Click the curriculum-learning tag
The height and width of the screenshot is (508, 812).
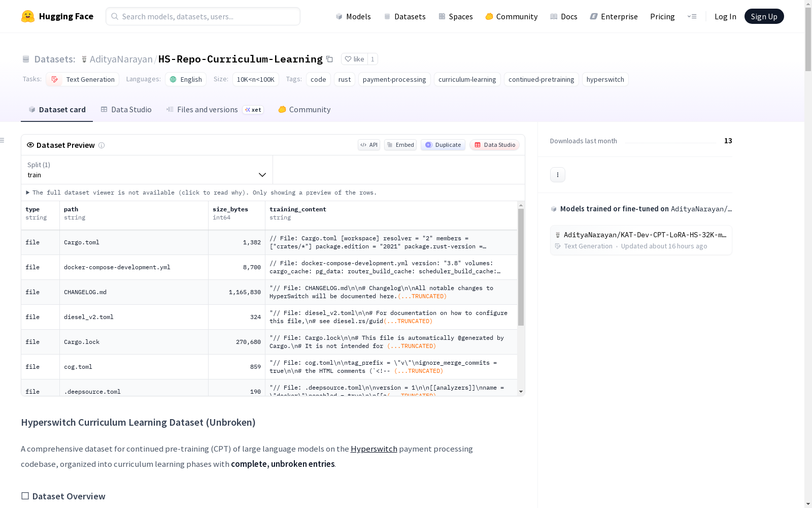coord(467,79)
